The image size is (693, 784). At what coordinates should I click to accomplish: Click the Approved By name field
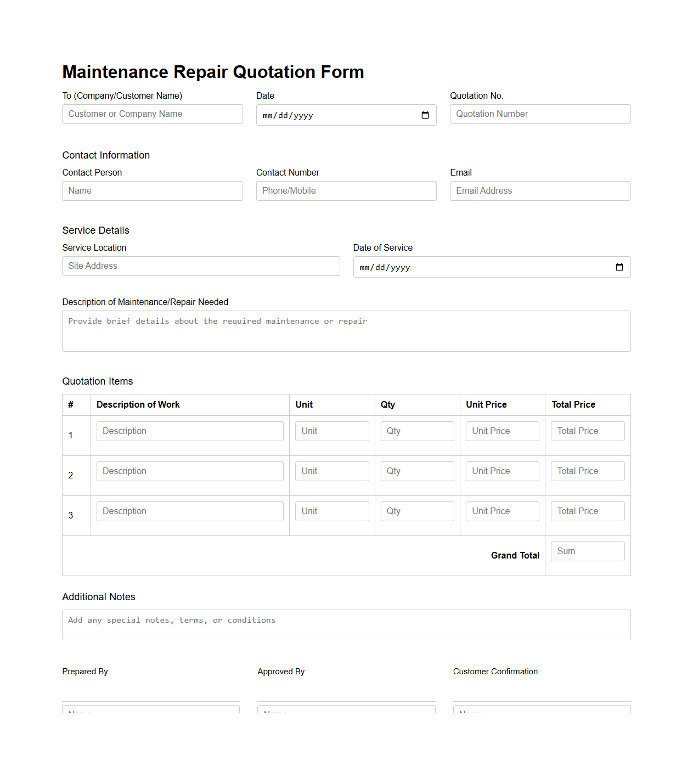tap(346, 712)
